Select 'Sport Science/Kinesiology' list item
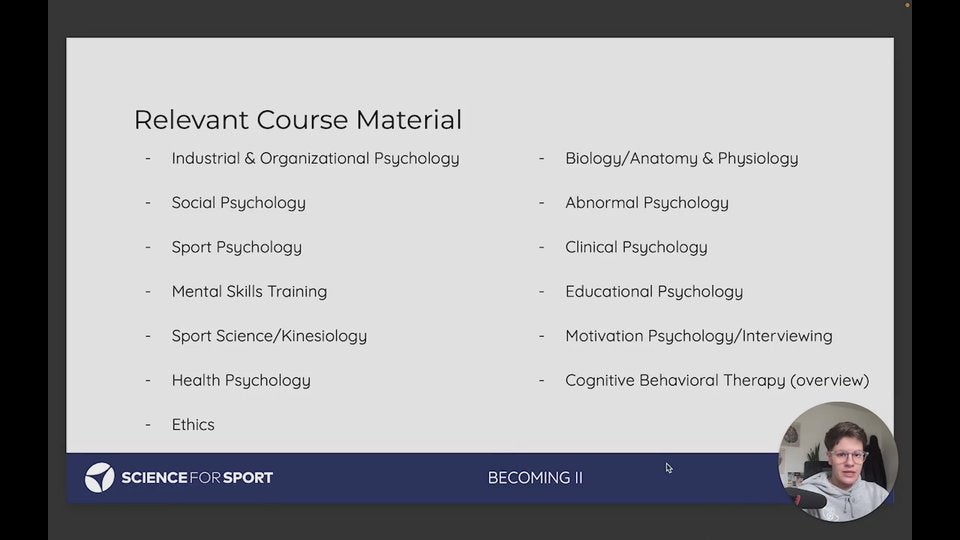 [269, 336]
